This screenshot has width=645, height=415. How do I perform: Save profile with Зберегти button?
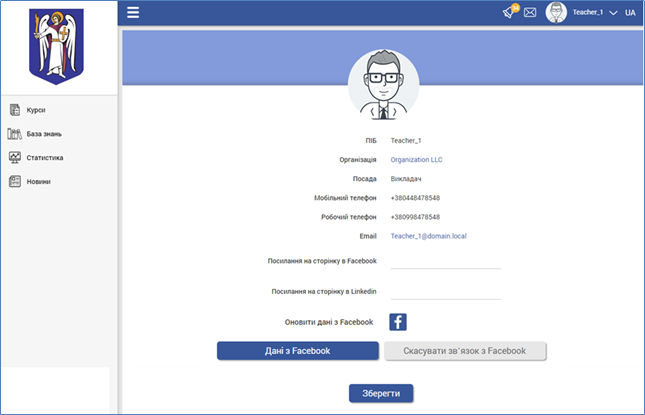380,393
